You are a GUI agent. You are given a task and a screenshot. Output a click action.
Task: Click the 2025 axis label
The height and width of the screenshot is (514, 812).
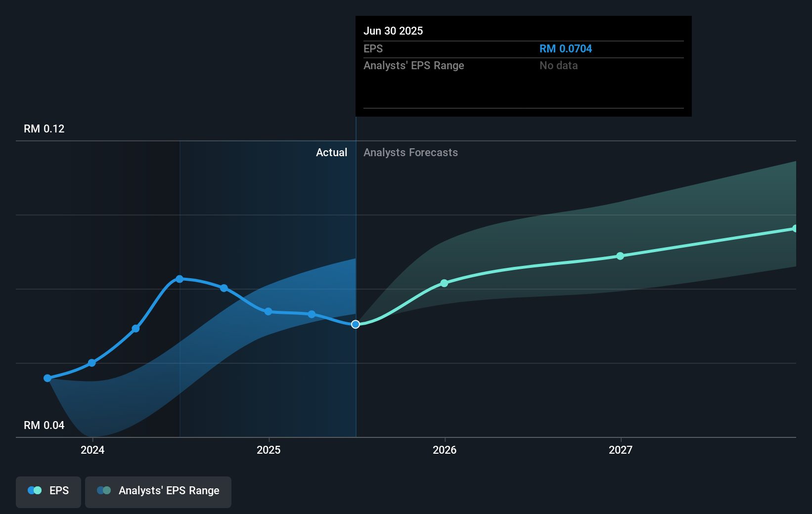269,450
